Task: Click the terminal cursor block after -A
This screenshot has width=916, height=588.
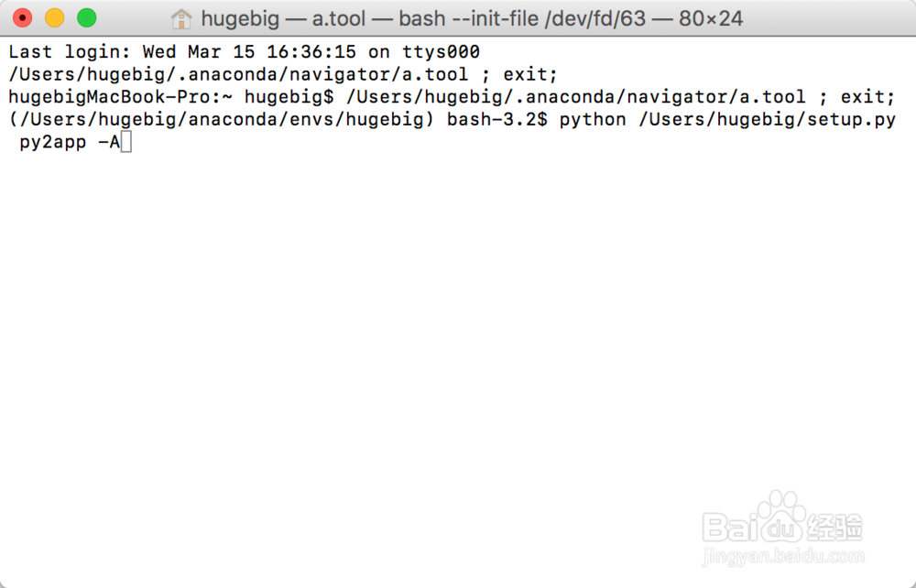Action: pos(126,142)
